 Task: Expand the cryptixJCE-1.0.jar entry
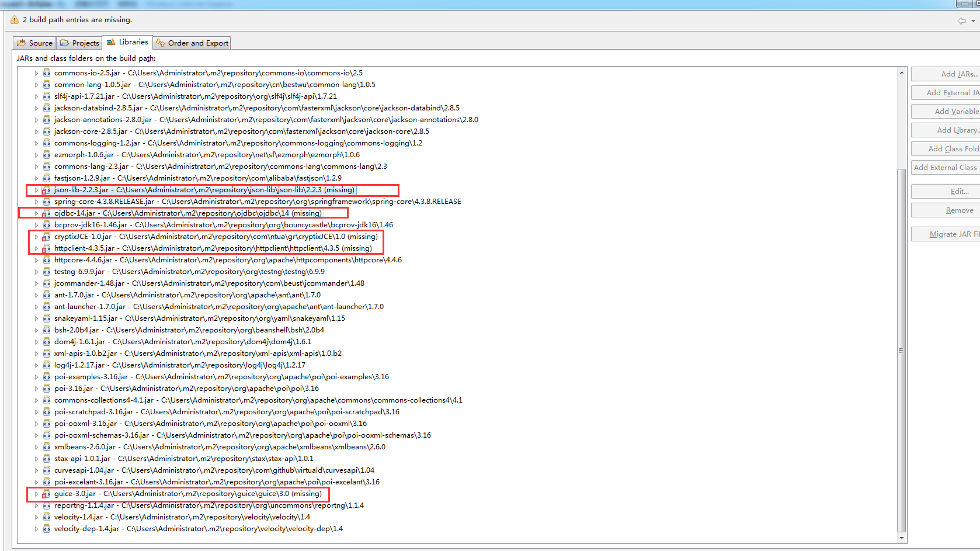click(36, 237)
